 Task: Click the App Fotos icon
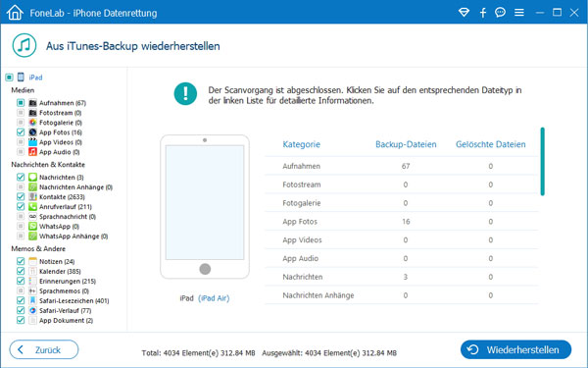click(x=32, y=132)
